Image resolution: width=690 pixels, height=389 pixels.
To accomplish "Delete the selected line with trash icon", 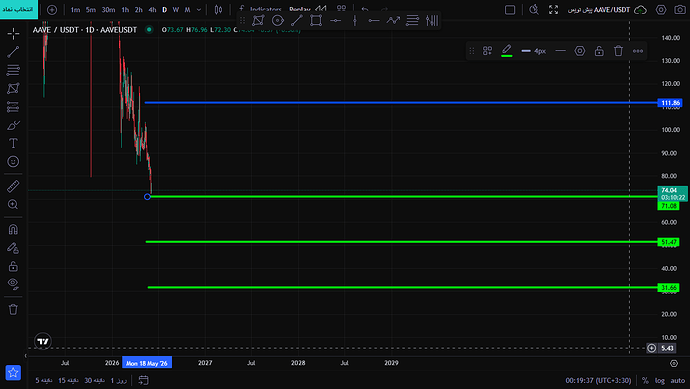I will 618,51.
